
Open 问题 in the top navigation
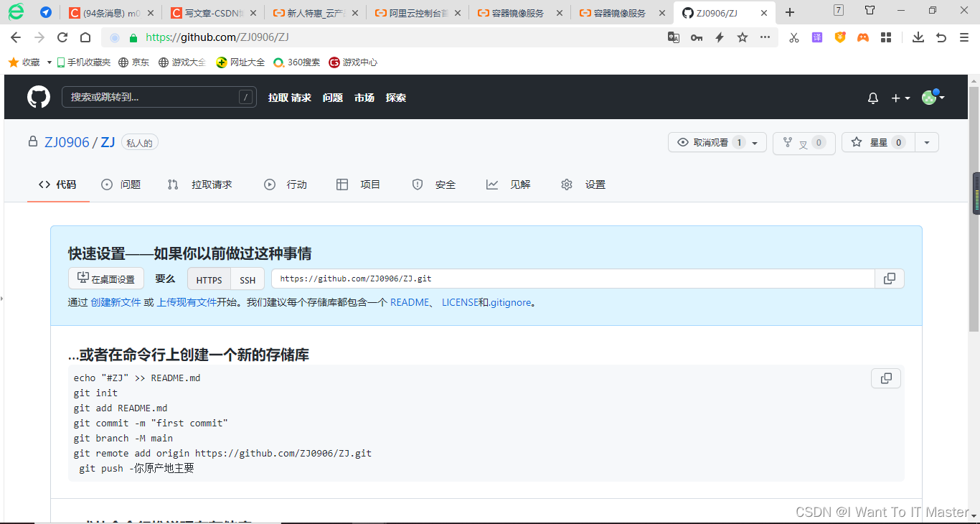point(333,98)
